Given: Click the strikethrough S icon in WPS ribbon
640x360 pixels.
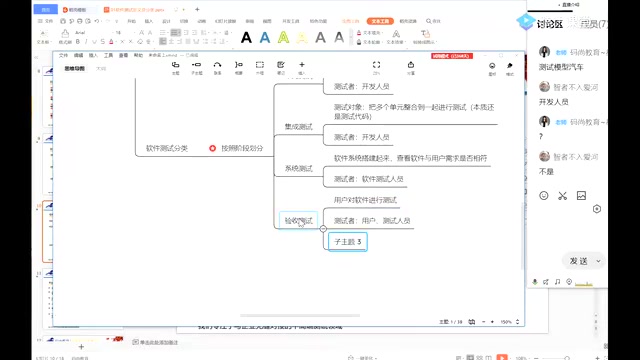Looking at the screenshot, I should 102,42.
